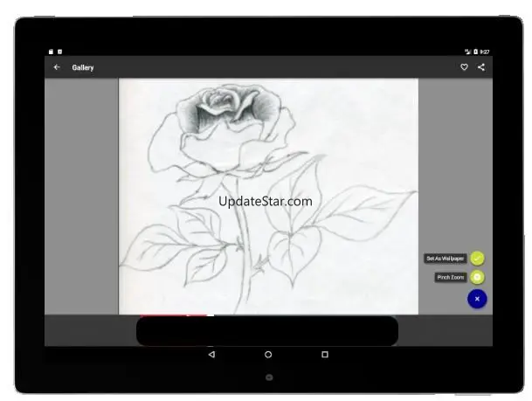Favorite the image with the heart icon
This screenshot has width=532, height=401.
[x=464, y=67]
